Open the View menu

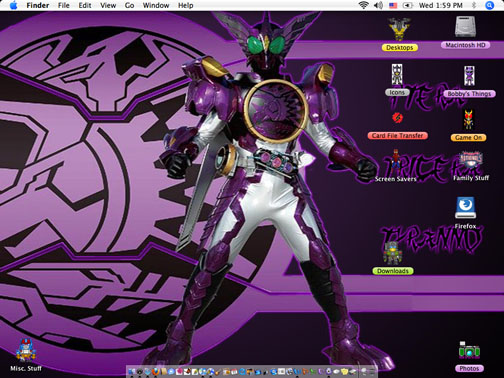108,5
